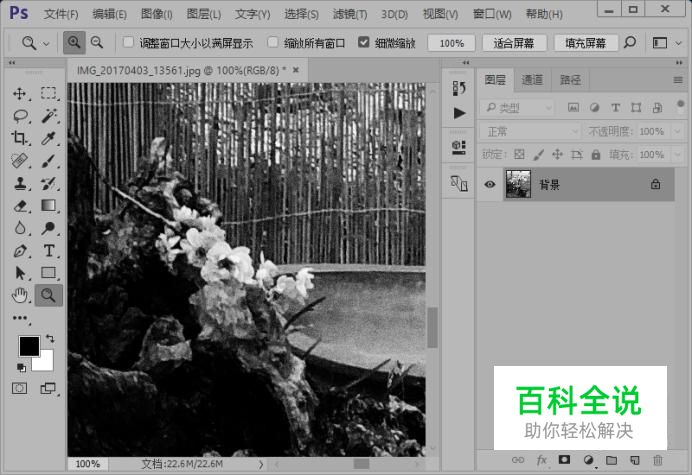
Task: Toggle the layer filter on/off switch
Action: pos(681,106)
